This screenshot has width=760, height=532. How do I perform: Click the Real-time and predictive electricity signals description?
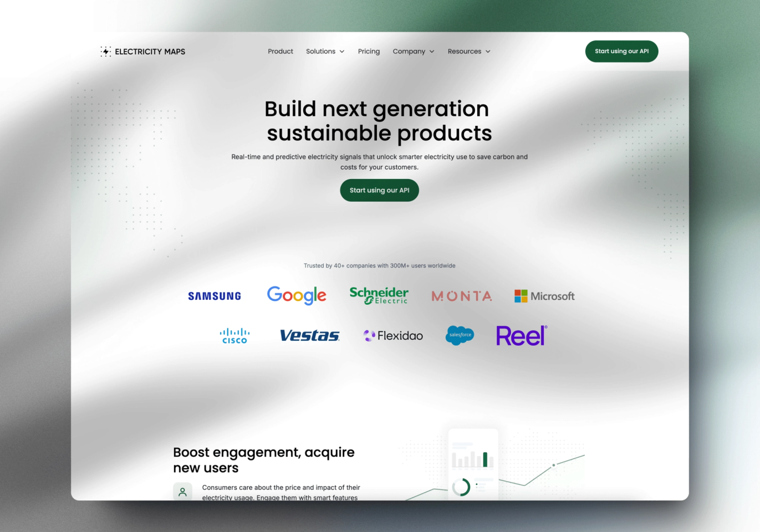[379, 162]
